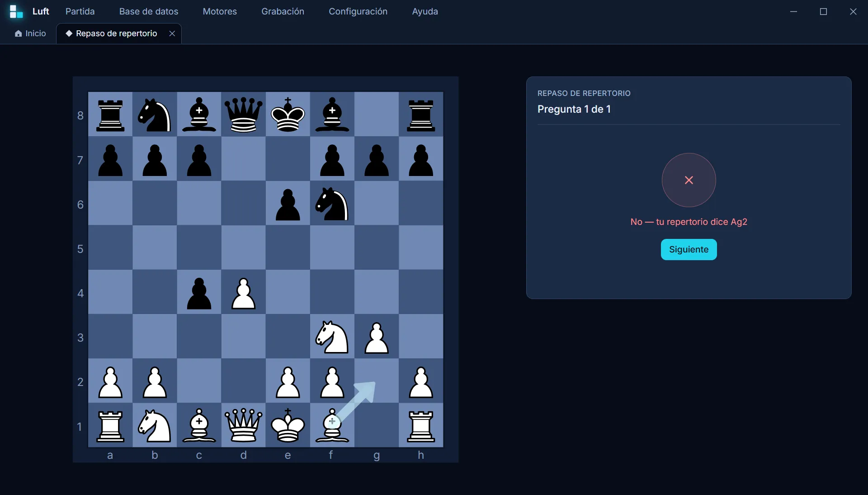
Task: Select the white bishop on c1
Action: click(x=199, y=425)
